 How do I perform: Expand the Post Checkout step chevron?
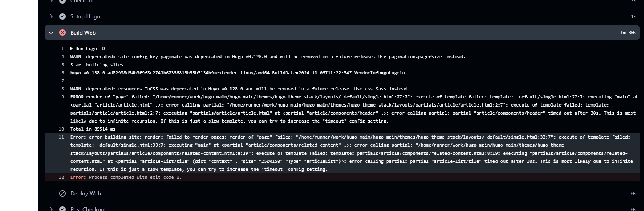(51, 209)
